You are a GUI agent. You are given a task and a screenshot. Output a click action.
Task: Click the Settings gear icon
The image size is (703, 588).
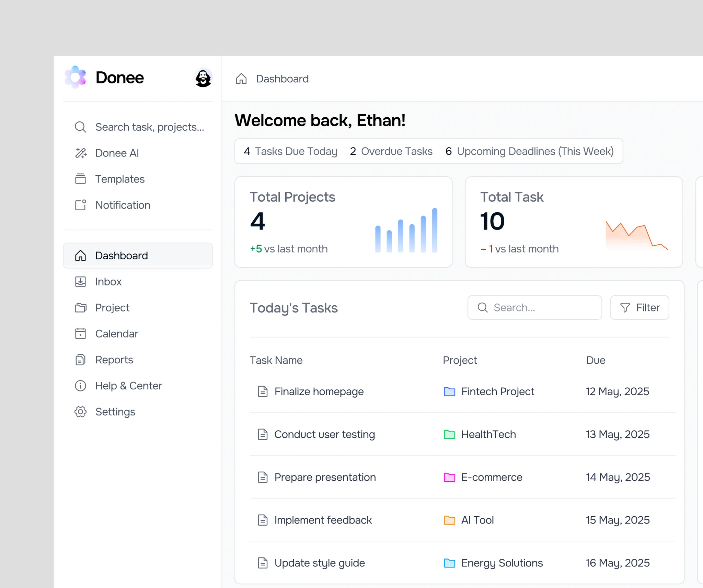(80, 412)
